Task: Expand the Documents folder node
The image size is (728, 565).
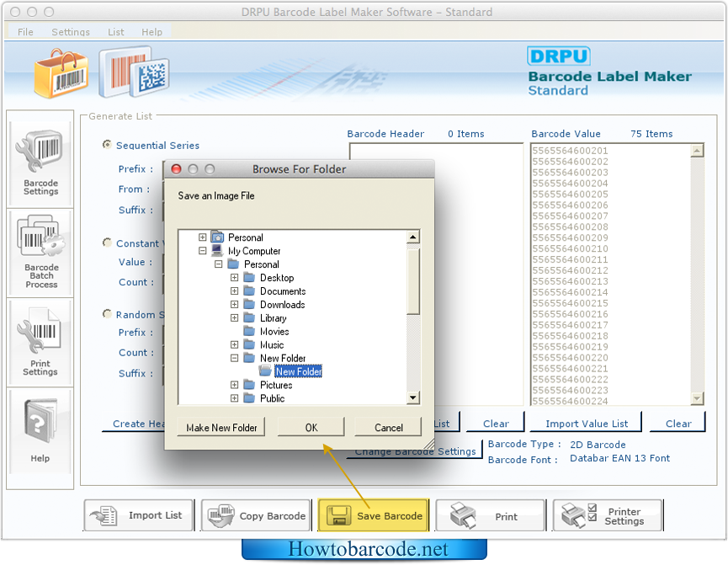Action: [235, 290]
